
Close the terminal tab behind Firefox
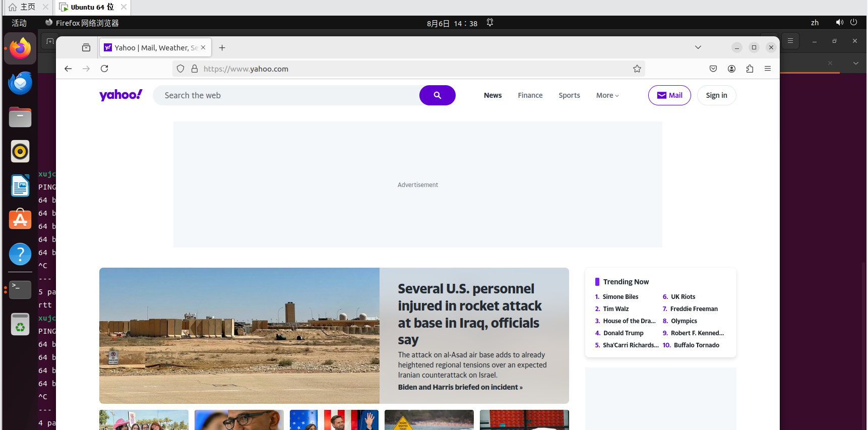(830, 63)
